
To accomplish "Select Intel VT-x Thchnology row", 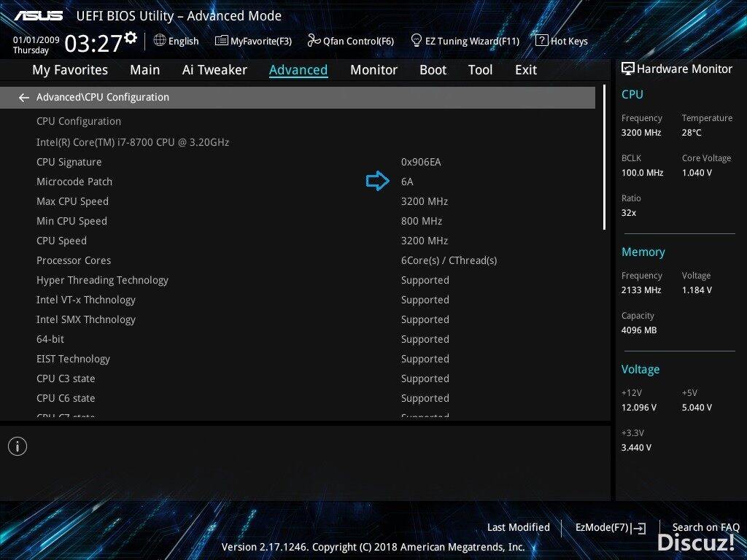I will click(x=298, y=300).
